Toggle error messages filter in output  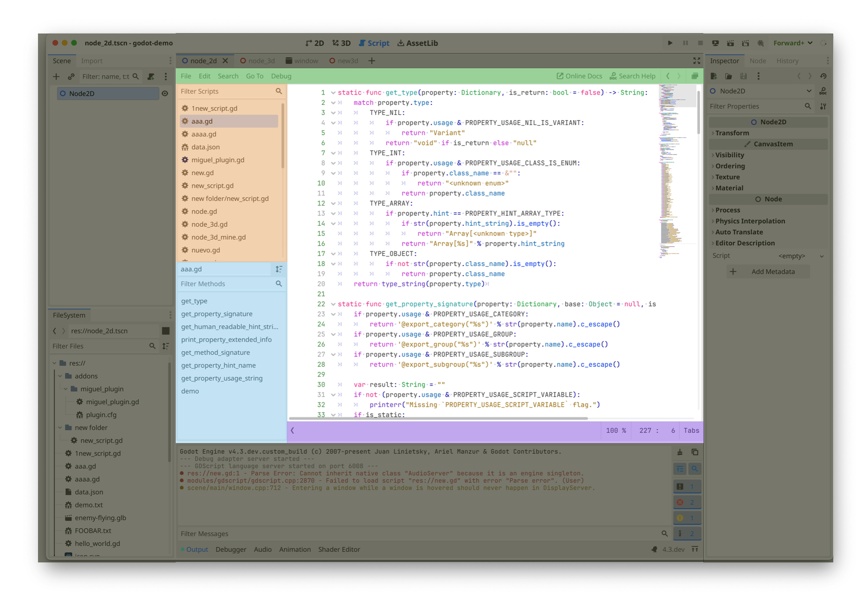(x=687, y=502)
